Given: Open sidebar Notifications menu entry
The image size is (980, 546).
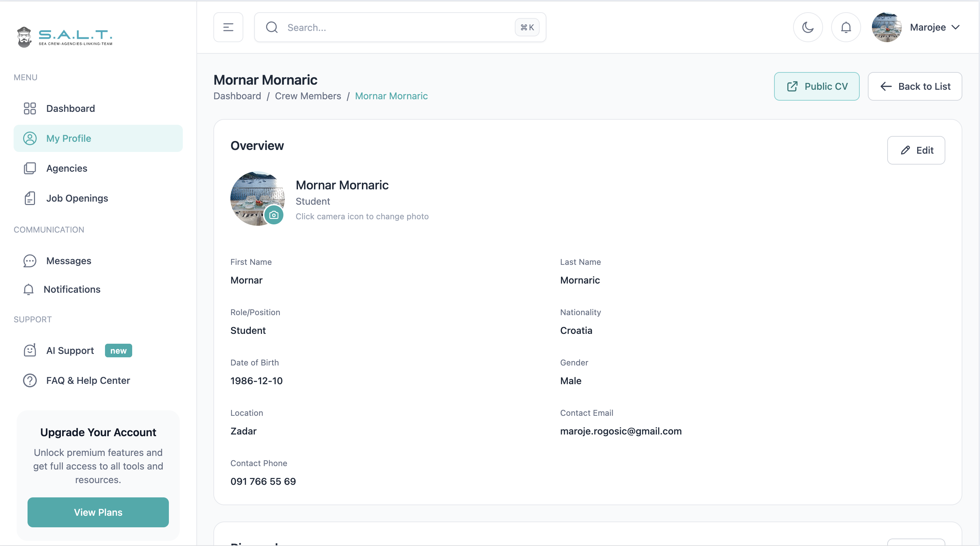Looking at the screenshot, I should (x=71, y=289).
